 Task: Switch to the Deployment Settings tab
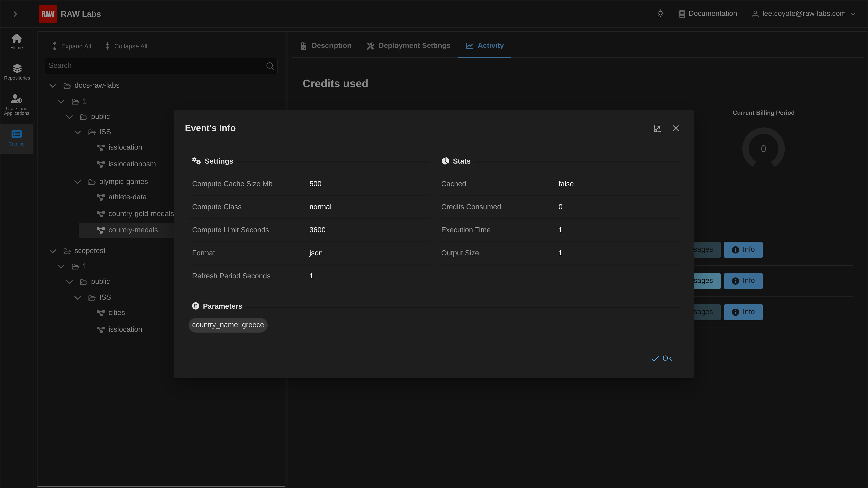[x=408, y=46]
